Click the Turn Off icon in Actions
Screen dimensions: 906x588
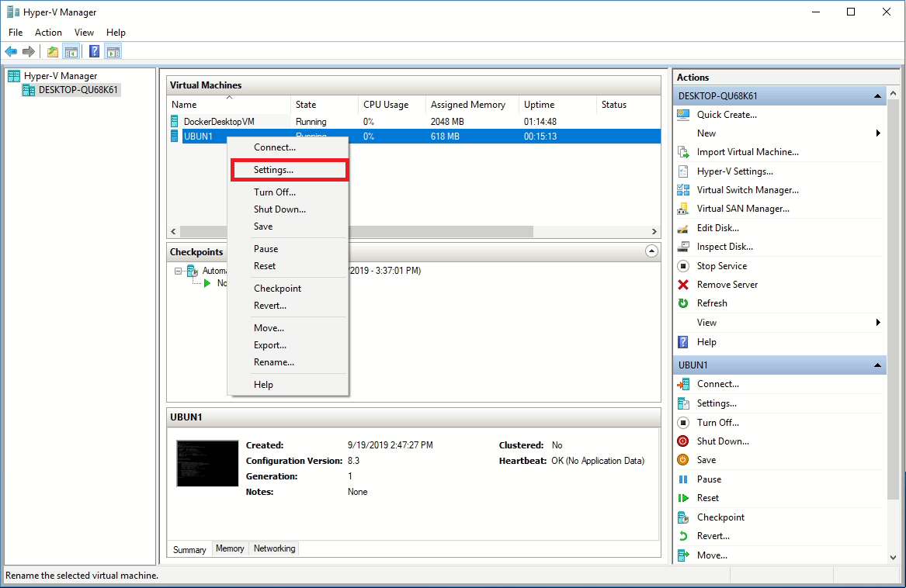click(683, 422)
